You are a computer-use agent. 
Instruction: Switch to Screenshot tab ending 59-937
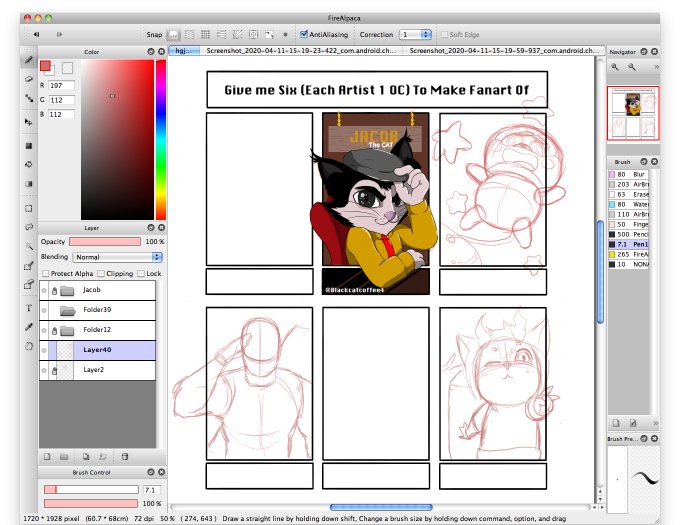coord(504,51)
